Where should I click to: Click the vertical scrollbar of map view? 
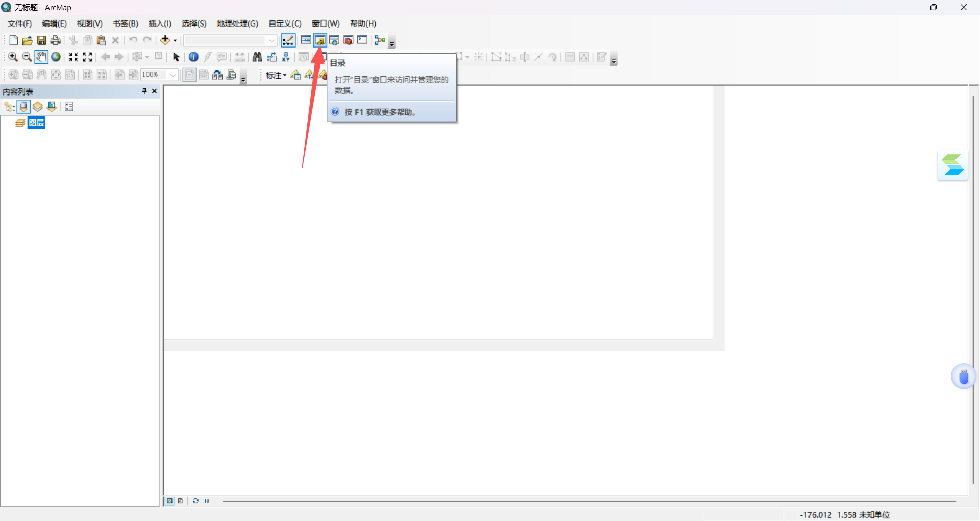(973, 290)
